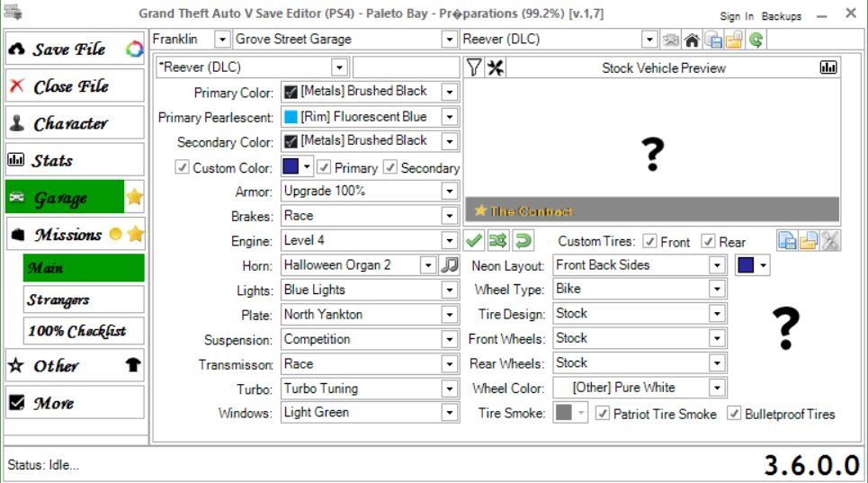
Task: Open the Primary Color Brushed Black dropdown
Action: (450, 91)
